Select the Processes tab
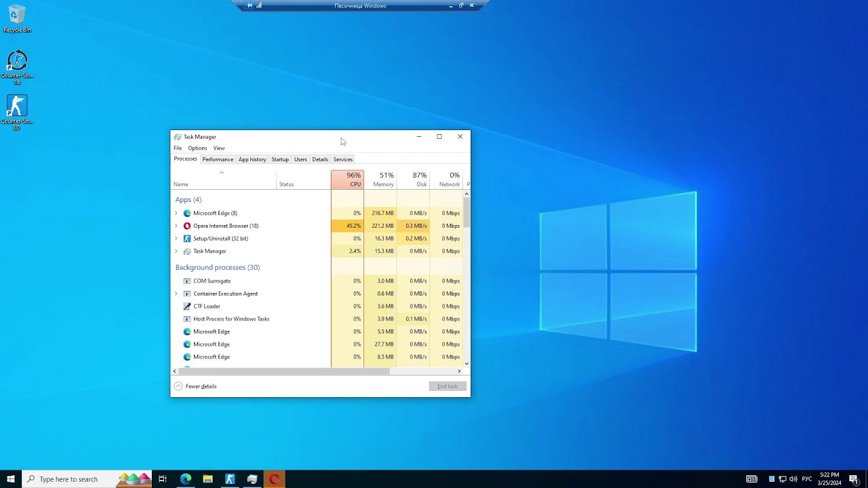868x488 pixels. pyautogui.click(x=185, y=159)
